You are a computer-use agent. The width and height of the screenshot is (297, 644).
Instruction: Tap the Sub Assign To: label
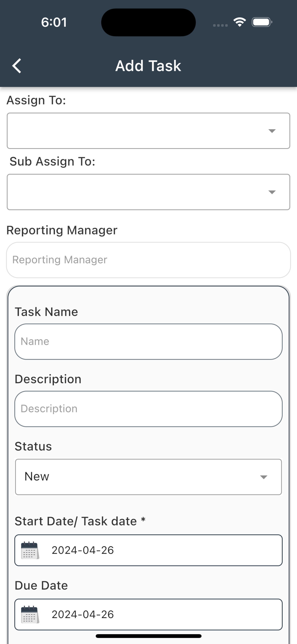[x=52, y=161]
